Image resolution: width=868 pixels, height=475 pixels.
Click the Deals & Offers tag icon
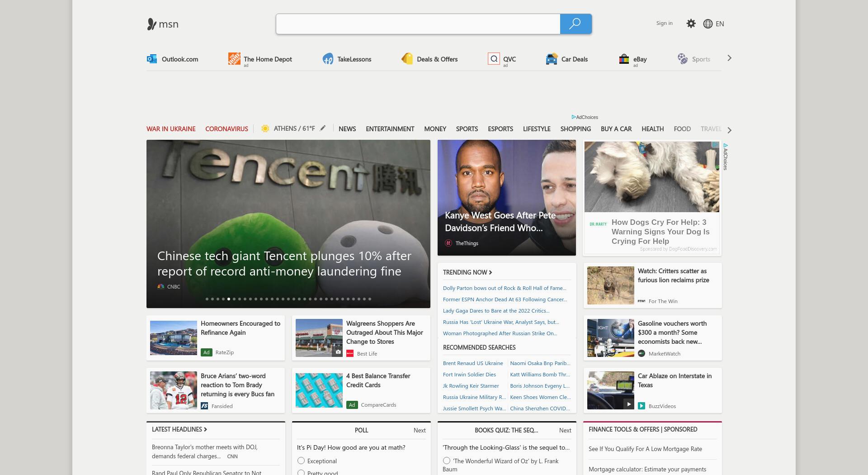(x=407, y=59)
